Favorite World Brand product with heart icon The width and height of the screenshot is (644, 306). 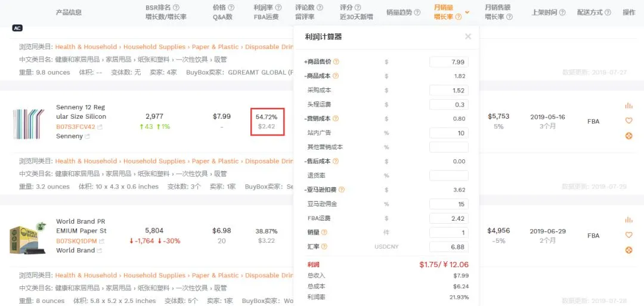pyautogui.click(x=628, y=235)
